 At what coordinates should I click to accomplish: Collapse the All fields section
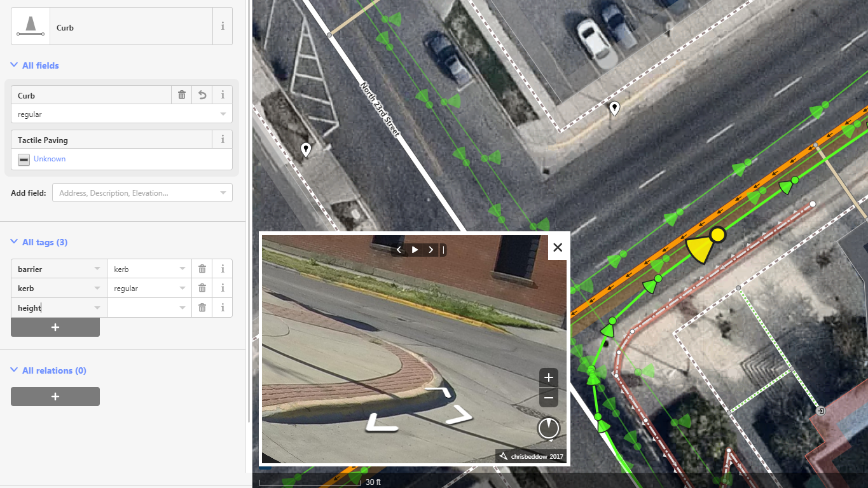pos(40,65)
